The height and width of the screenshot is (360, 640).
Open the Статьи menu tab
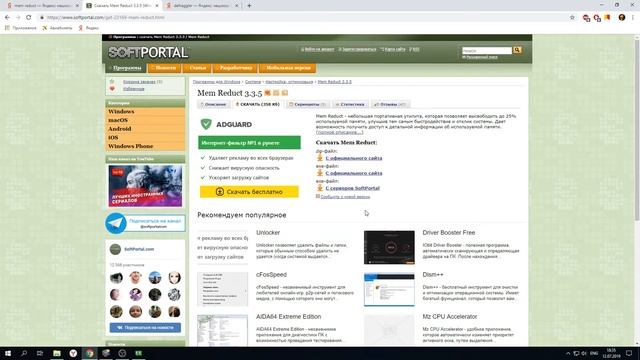coord(198,68)
